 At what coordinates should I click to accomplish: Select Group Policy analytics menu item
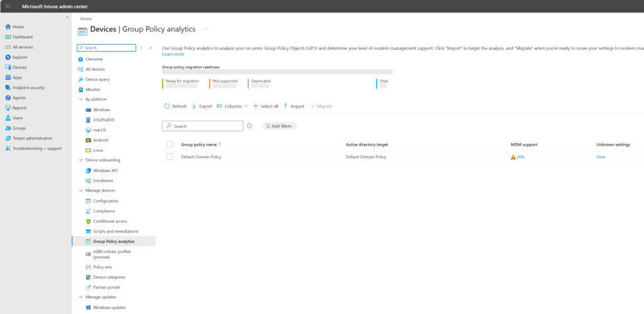[x=113, y=241]
